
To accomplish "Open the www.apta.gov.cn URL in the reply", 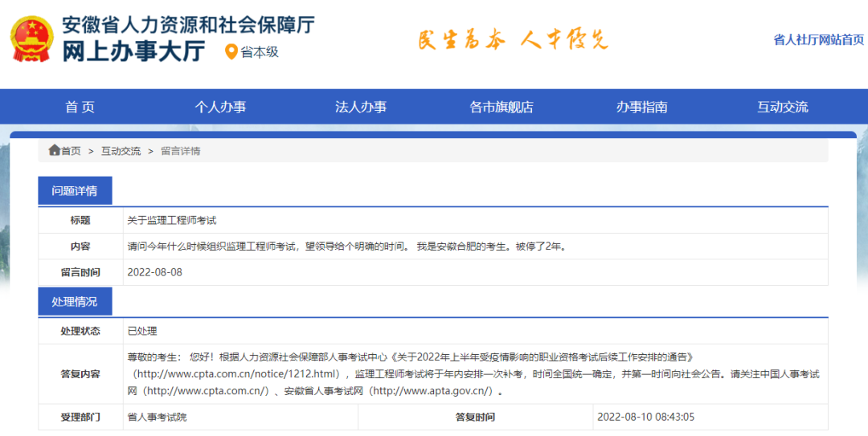I will [x=430, y=391].
